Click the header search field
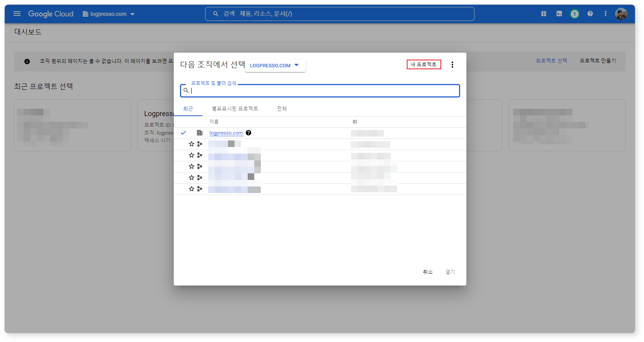 click(x=339, y=14)
